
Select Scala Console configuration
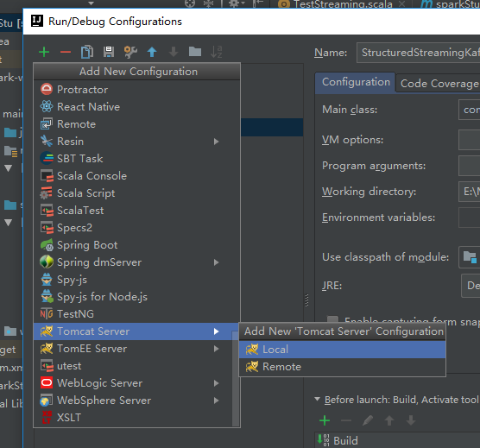click(x=136, y=176)
